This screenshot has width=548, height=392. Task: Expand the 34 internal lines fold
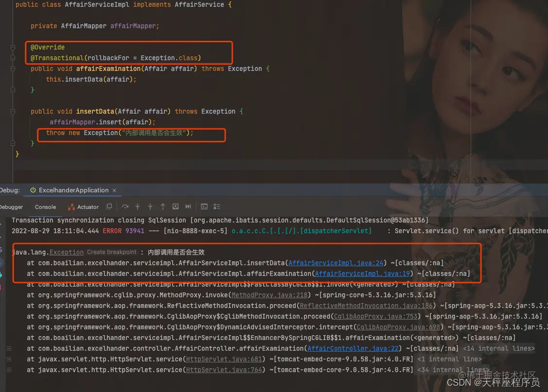pos(453,370)
